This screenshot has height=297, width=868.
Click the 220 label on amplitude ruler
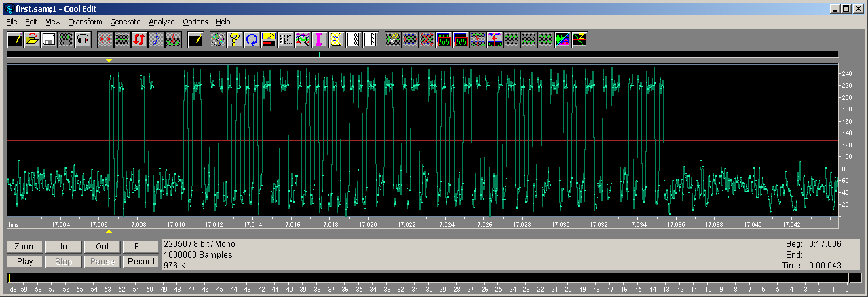pyautogui.click(x=846, y=85)
